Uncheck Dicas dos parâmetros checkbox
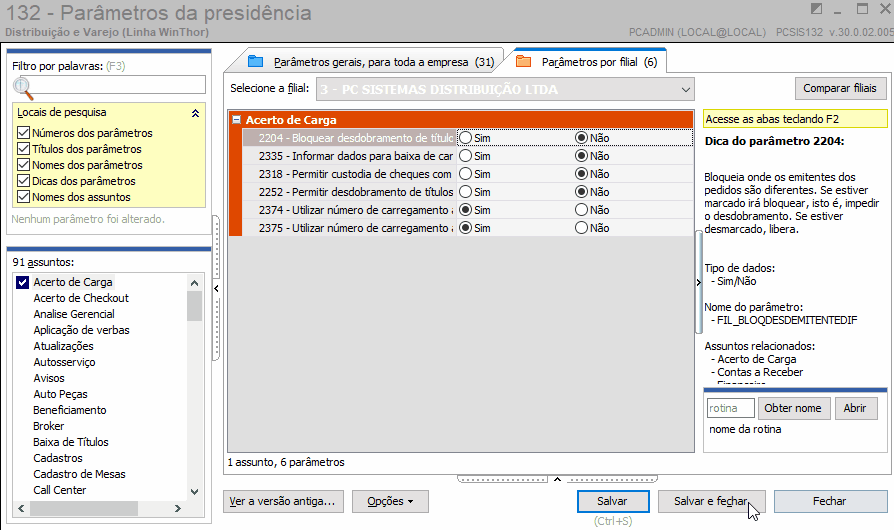This screenshot has height=530, width=894. [x=23, y=181]
